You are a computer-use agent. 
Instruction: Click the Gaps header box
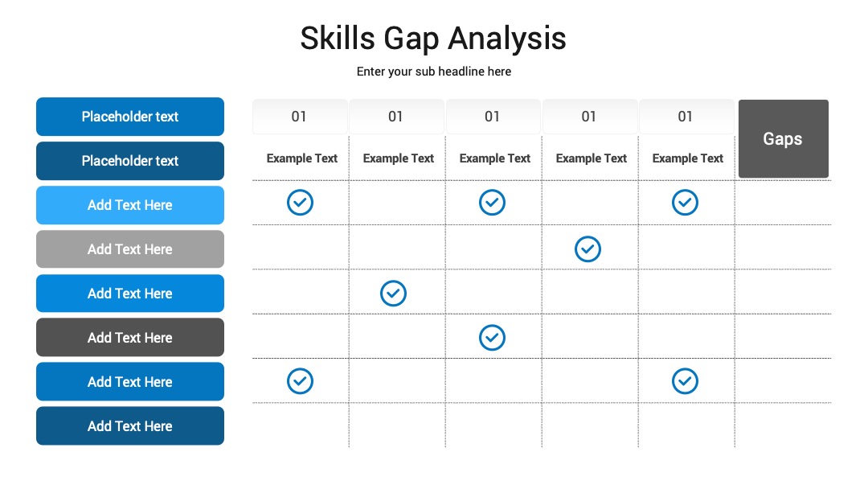(x=784, y=139)
